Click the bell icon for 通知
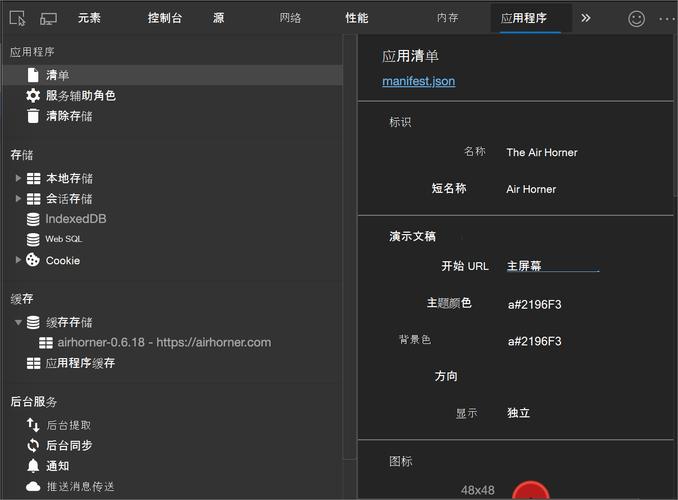This screenshot has width=678, height=500. click(x=33, y=466)
